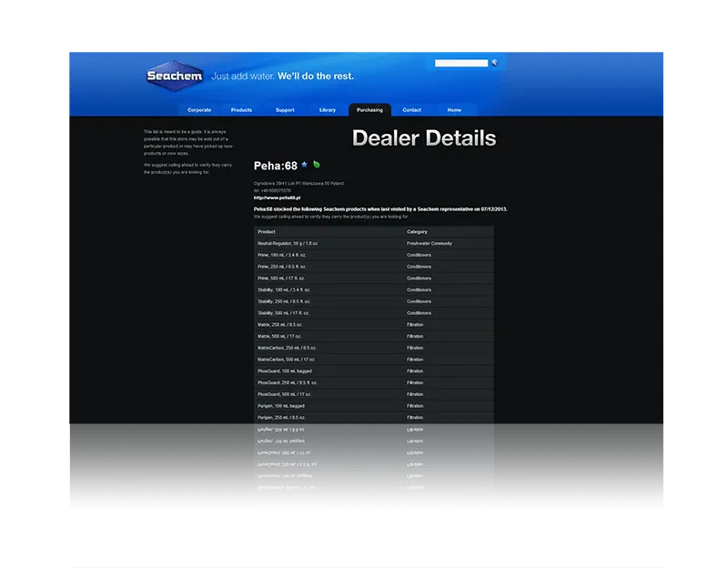
Task: Select the Stability, 250 mL row
Action: pyautogui.click(x=374, y=301)
